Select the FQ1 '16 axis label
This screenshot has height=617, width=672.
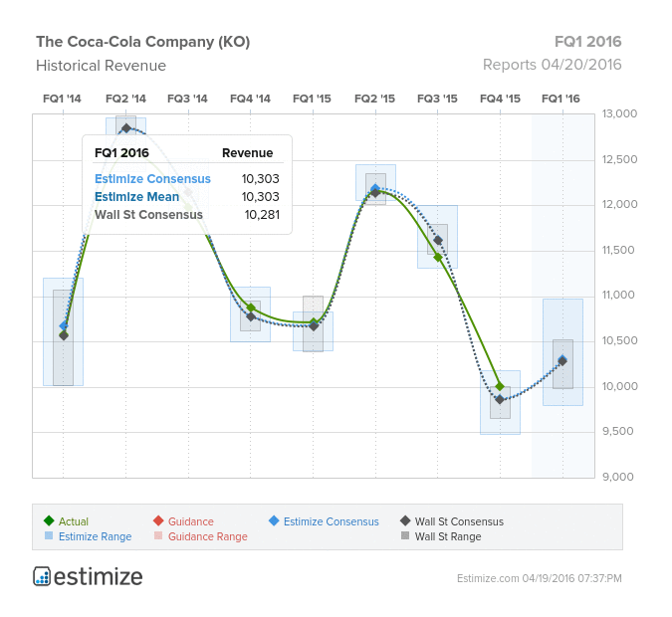[x=560, y=99]
